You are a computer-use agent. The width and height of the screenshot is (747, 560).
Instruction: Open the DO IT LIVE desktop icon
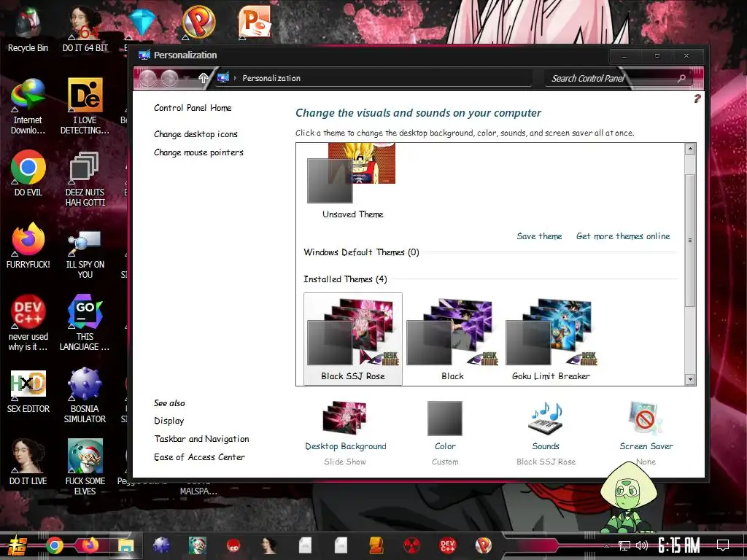(x=28, y=462)
